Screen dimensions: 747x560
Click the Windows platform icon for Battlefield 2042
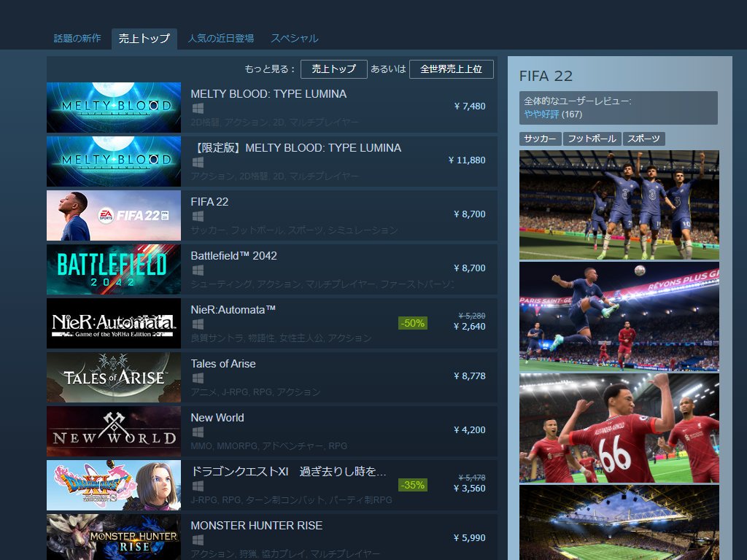(198, 271)
